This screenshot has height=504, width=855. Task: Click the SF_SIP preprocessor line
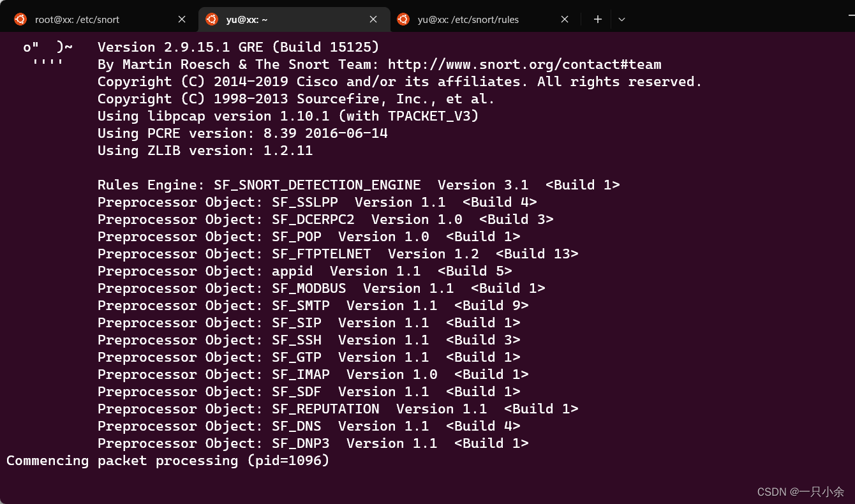[309, 323]
